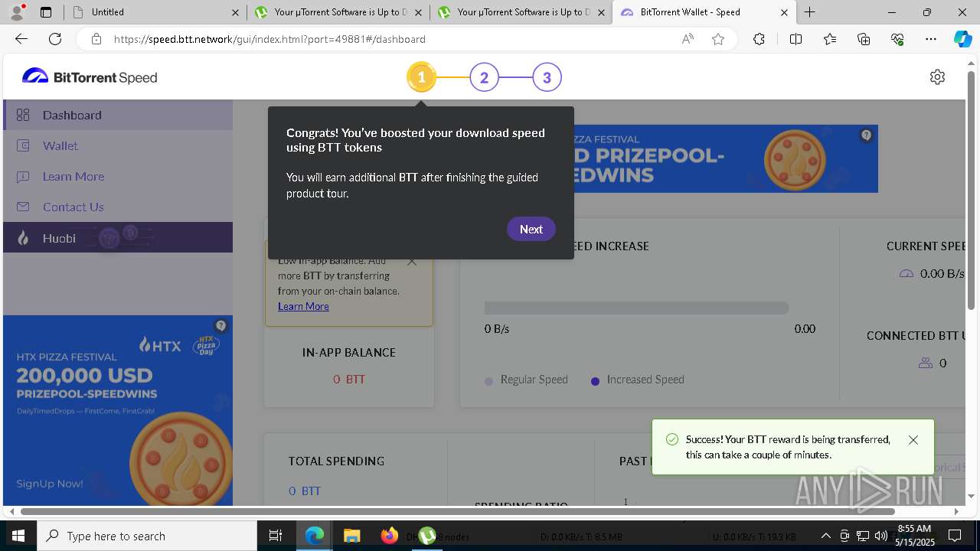Click the help icon on sidebar HTX ad
Screen dimensions: 980x551
point(220,325)
